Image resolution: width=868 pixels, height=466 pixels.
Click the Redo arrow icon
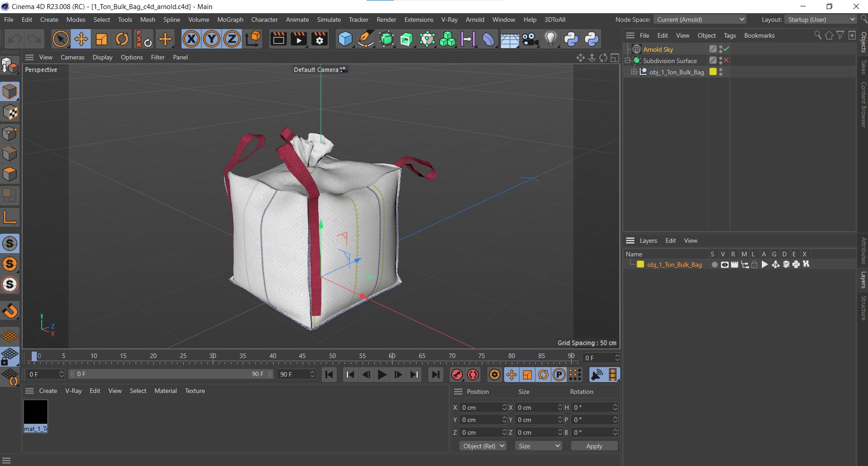pos(34,39)
